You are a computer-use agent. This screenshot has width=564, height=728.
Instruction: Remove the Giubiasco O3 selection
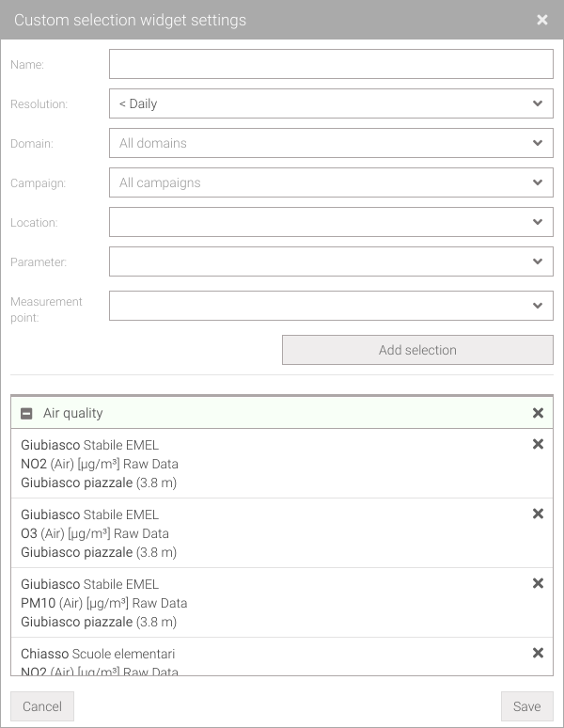point(538,514)
